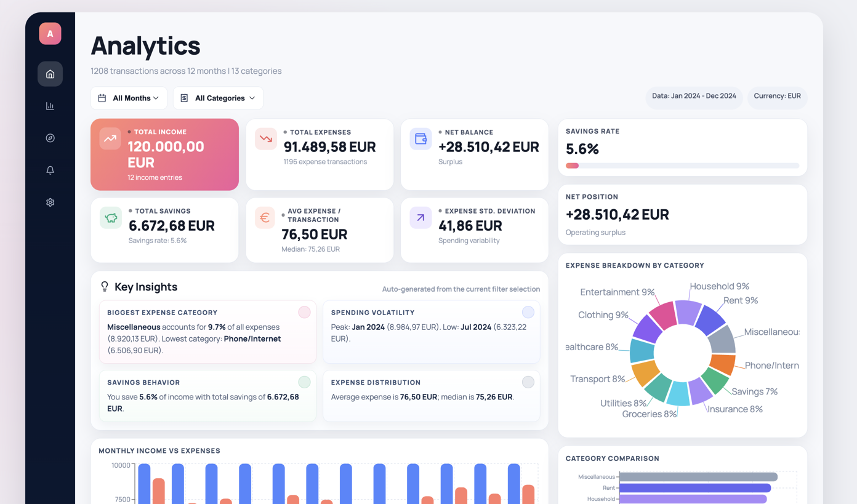Open settings gear in the sidebar

pos(50,202)
